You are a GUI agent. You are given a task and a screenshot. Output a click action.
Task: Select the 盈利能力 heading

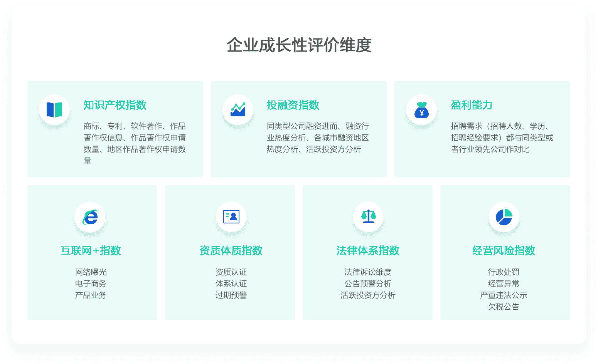[472, 105]
